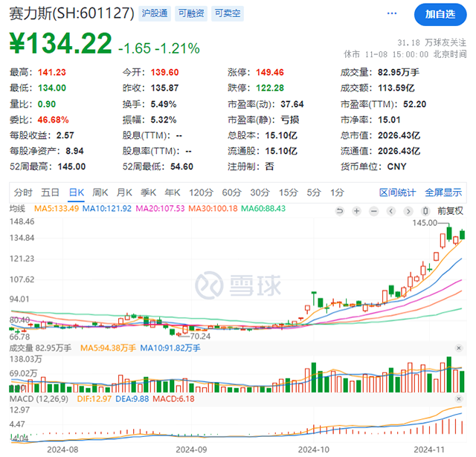Click the 2024-10 date label on the axis
The image size is (476, 457).
[314, 450]
